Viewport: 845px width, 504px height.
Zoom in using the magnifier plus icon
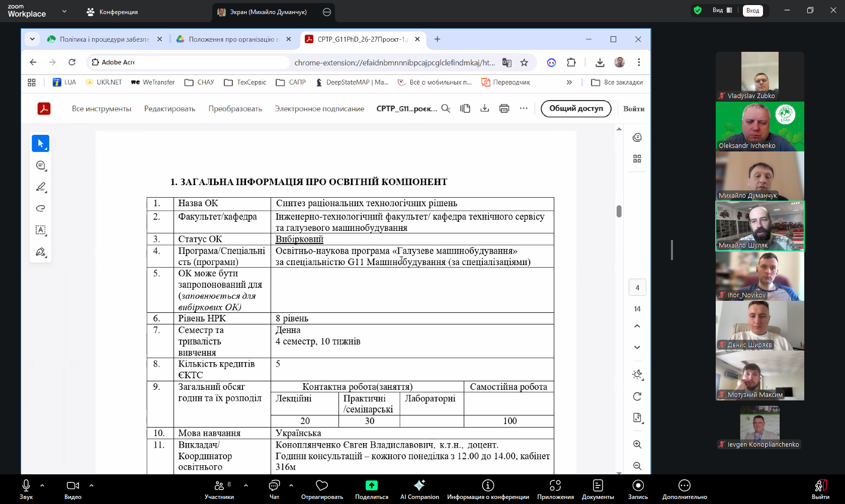637,445
